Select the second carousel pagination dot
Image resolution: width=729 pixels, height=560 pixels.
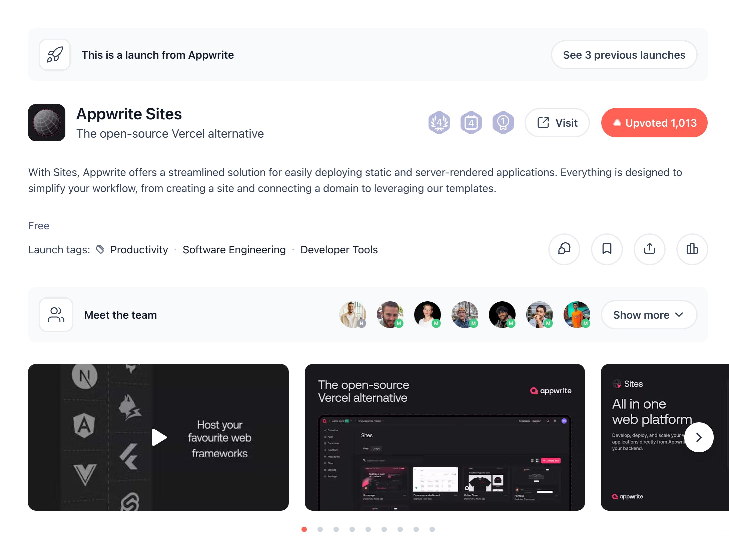click(x=320, y=529)
